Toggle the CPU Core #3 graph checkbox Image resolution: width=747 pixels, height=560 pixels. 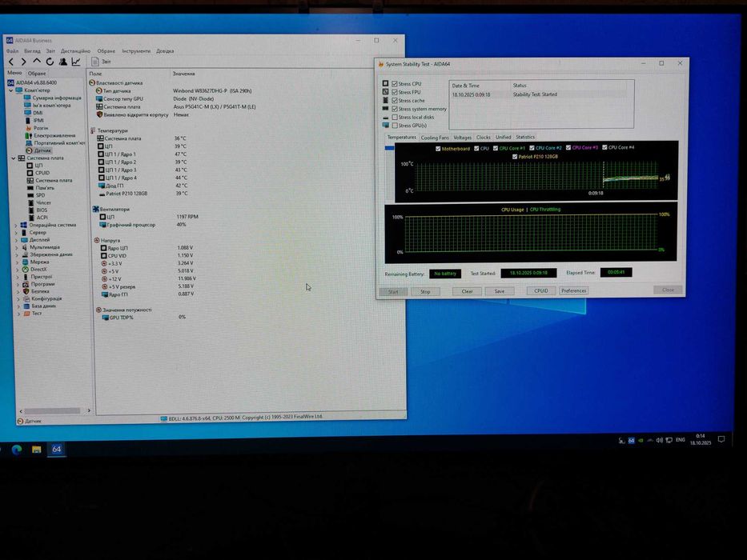tap(568, 148)
